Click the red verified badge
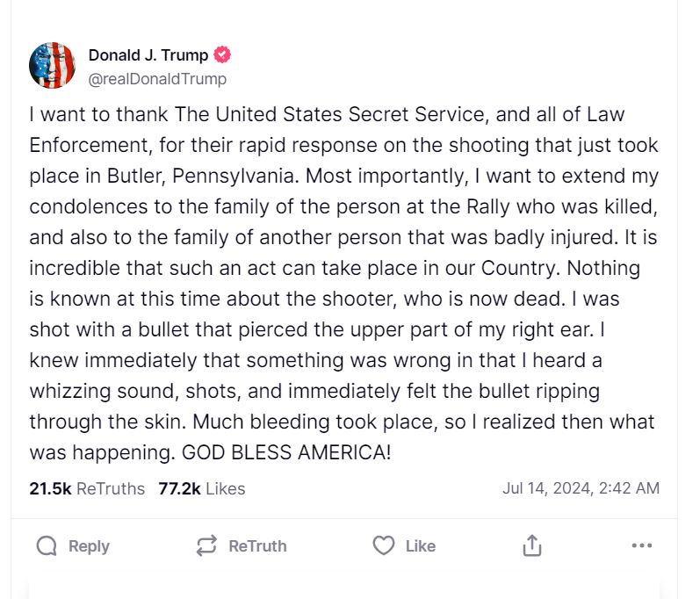 (223, 54)
